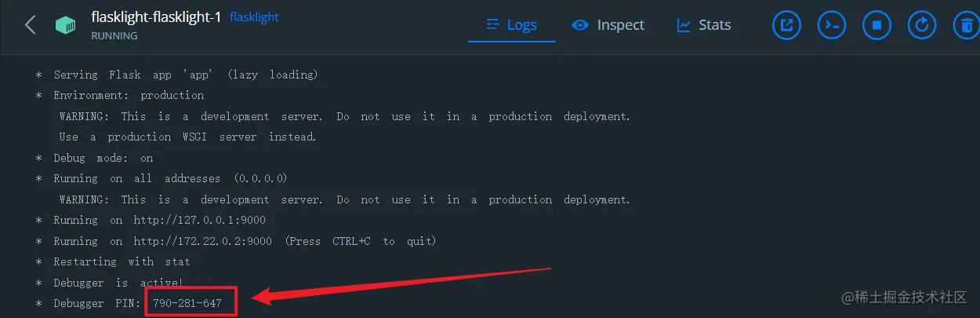Viewport: 980px width, 318px height.
Task: Delete the container with trash icon
Action: coord(967,25)
